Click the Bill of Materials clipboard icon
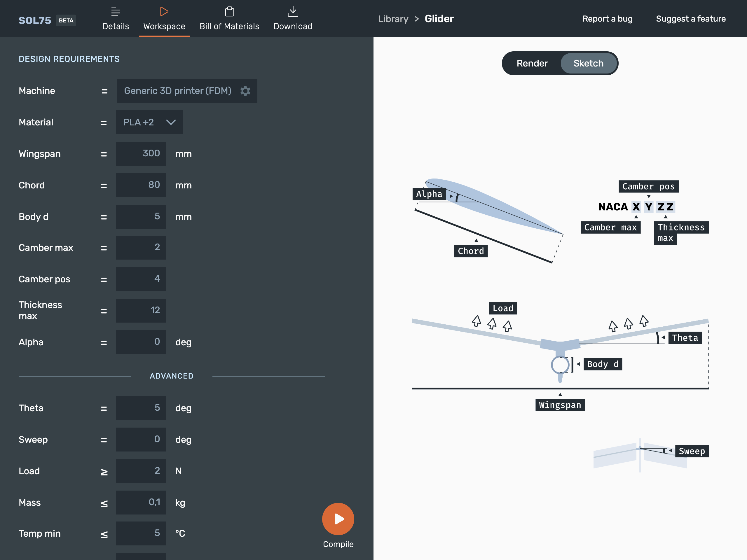 point(229,11)
